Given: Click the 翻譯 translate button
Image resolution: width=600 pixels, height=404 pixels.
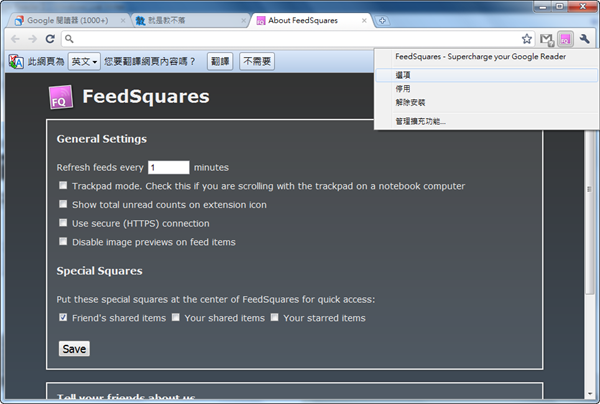Looking at the screenshot, I should point(220,61).
